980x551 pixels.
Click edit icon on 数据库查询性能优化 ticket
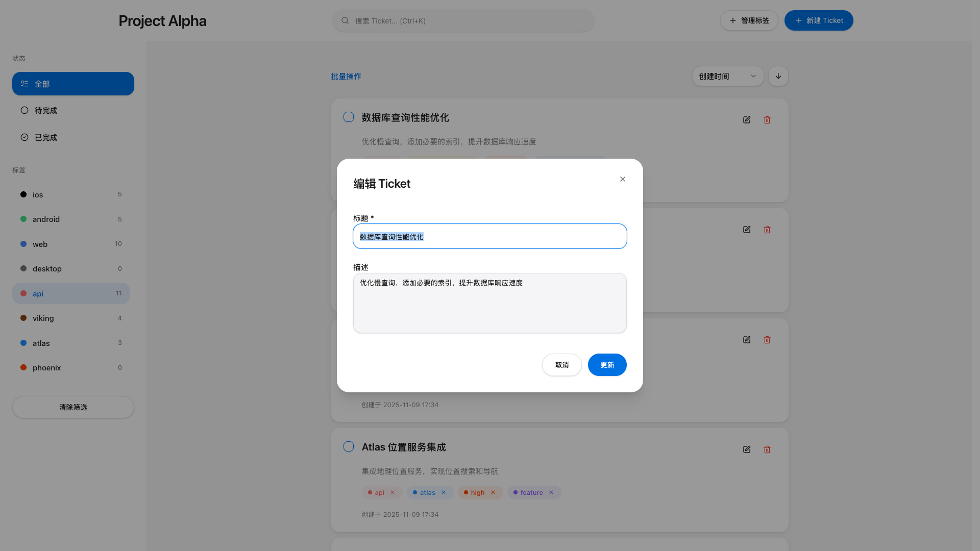[747, 120]
